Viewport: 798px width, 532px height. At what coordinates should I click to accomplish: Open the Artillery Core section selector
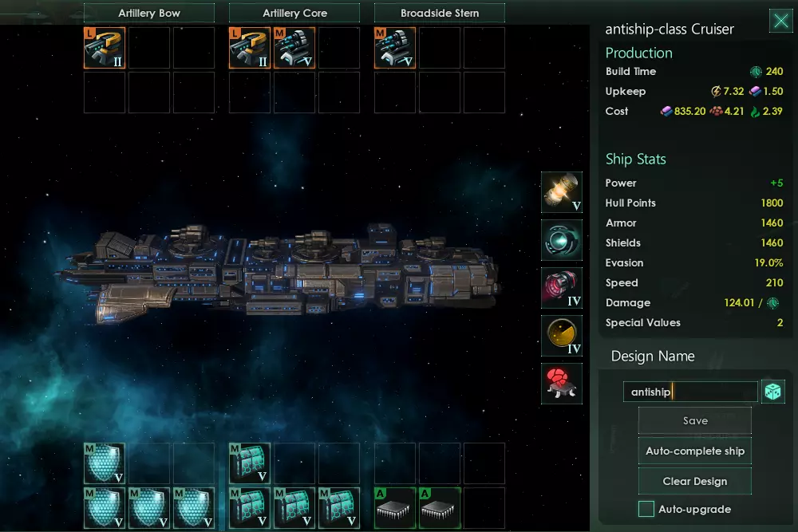294,14
